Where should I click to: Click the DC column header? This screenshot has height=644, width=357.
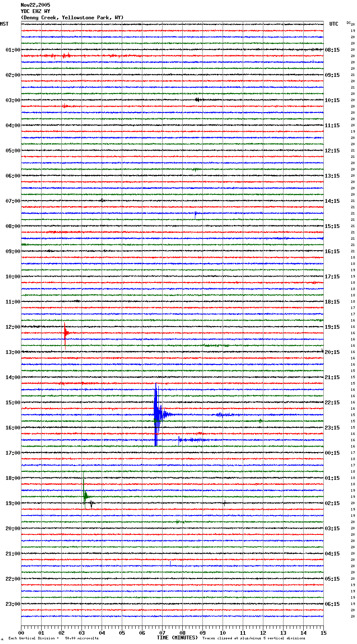pos(349,23)
